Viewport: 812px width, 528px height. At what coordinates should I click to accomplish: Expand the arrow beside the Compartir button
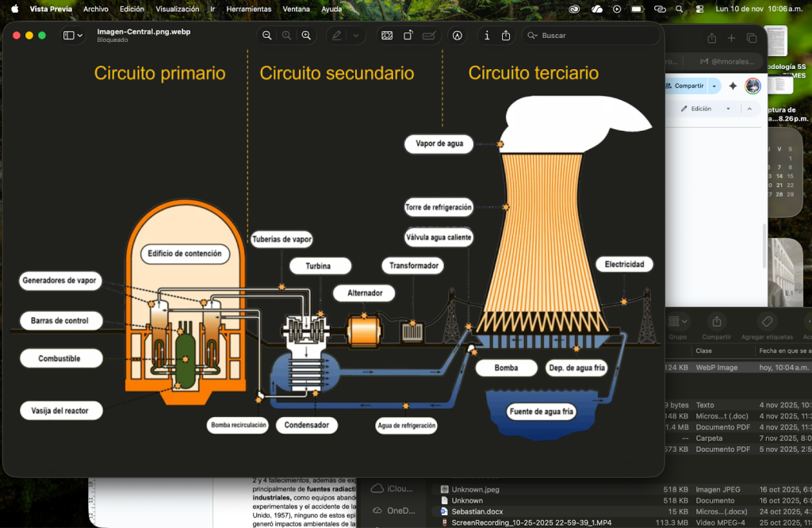pos(715,86)
